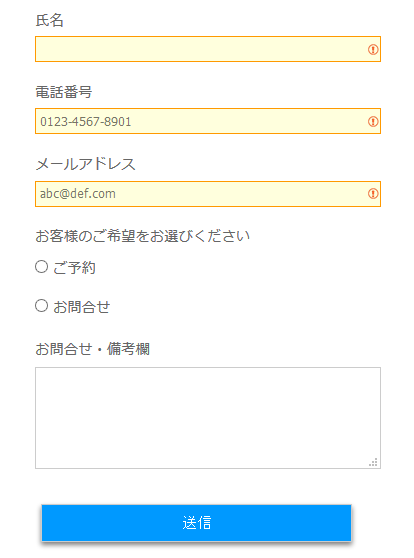Click the お問合せ・備考欄 label
Viewport: 414px width, 558px height.
pyautogui.click(x=93, y=349)
